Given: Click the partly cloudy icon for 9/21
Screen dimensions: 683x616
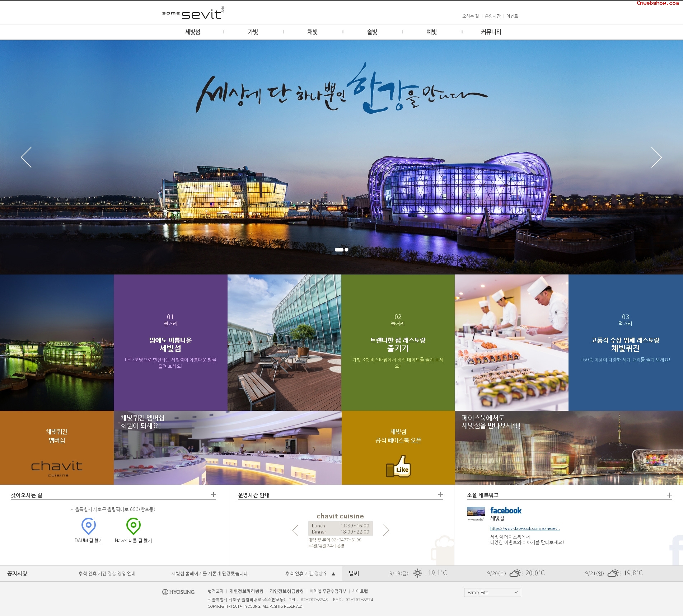Looking at the screenshot, I should point(613,573).
